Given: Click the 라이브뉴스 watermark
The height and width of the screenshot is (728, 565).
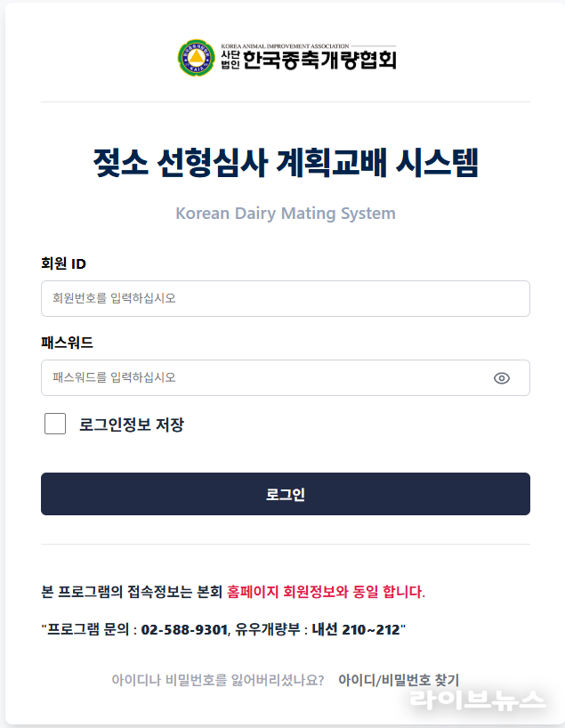Looking at the screenshot, I should tap(477, 700).
